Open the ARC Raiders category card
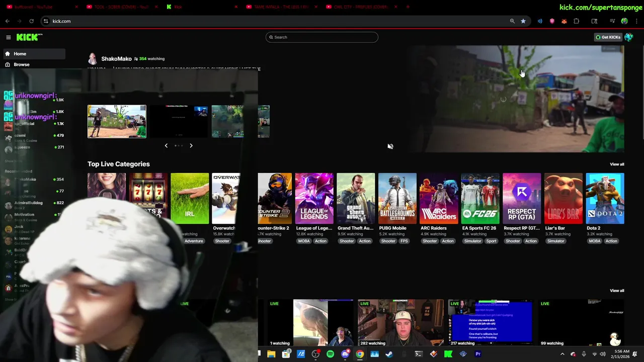Viewport: 644px width, 362px height. (x=439, y=198)
